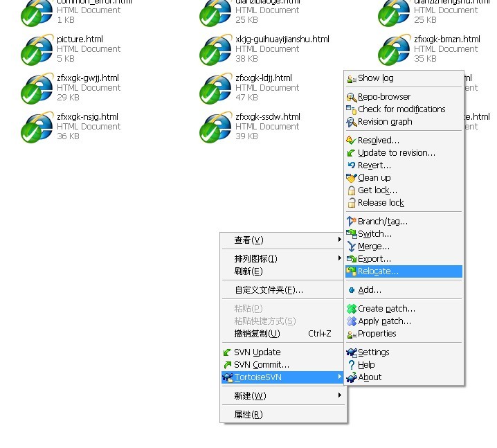Screen dimensions: 497x448
Task: Select xkjg-guihuayijianshu.html file thumbnail icon
Action: point(215,50)
